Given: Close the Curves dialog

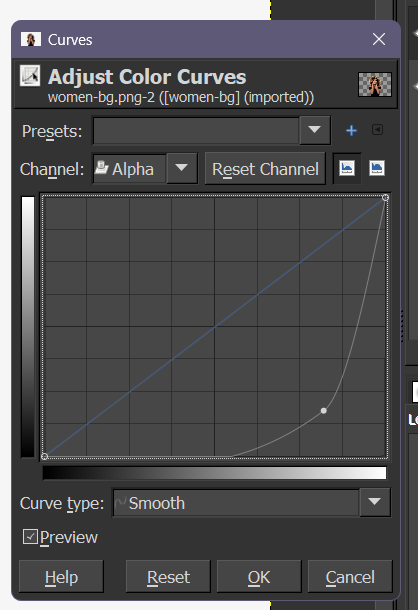Looking at the screenshot, I should [379, 39].
